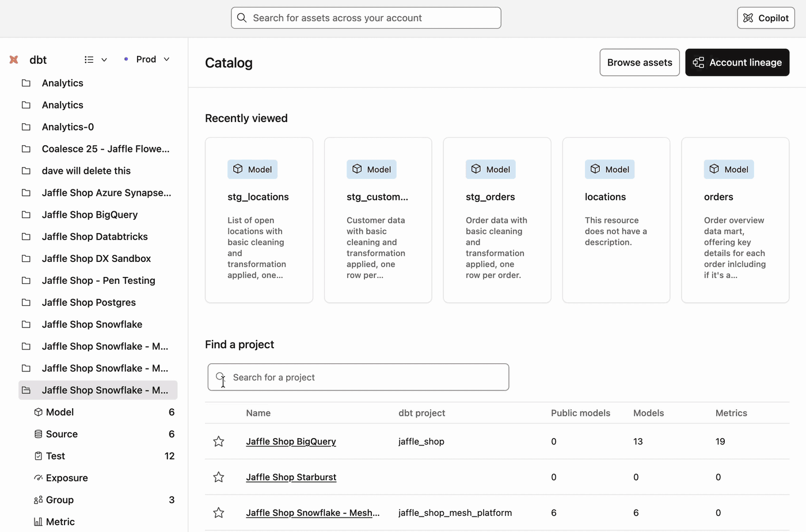806x532 pixels.
Task: Open Account lineage view
Action: click(x=737, y=62)
